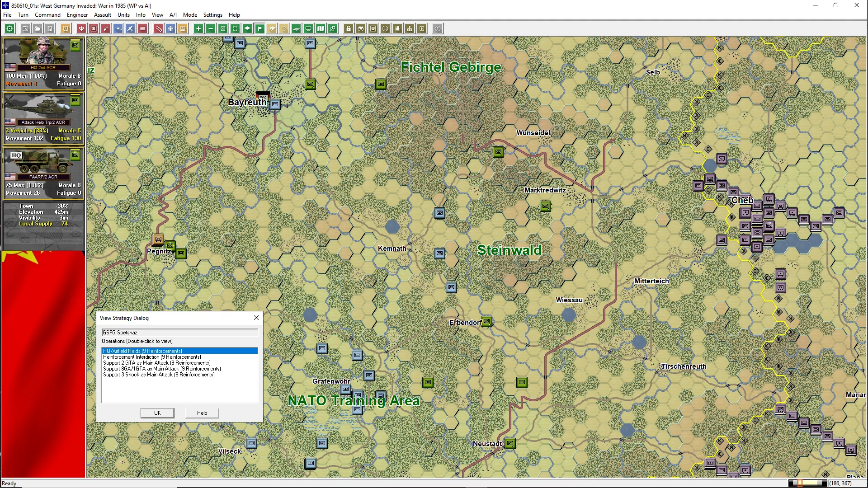Open the Assault menu

[x=103, y=14]
